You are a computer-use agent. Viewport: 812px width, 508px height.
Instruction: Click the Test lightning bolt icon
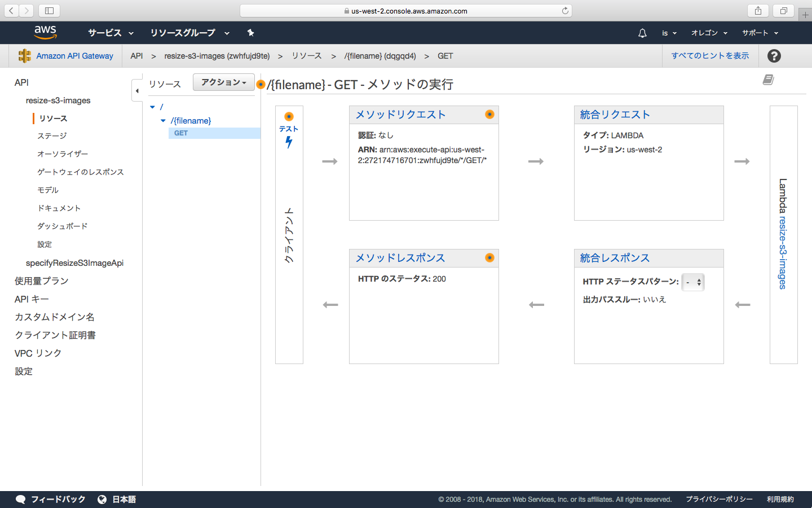[x=289, y=142]
